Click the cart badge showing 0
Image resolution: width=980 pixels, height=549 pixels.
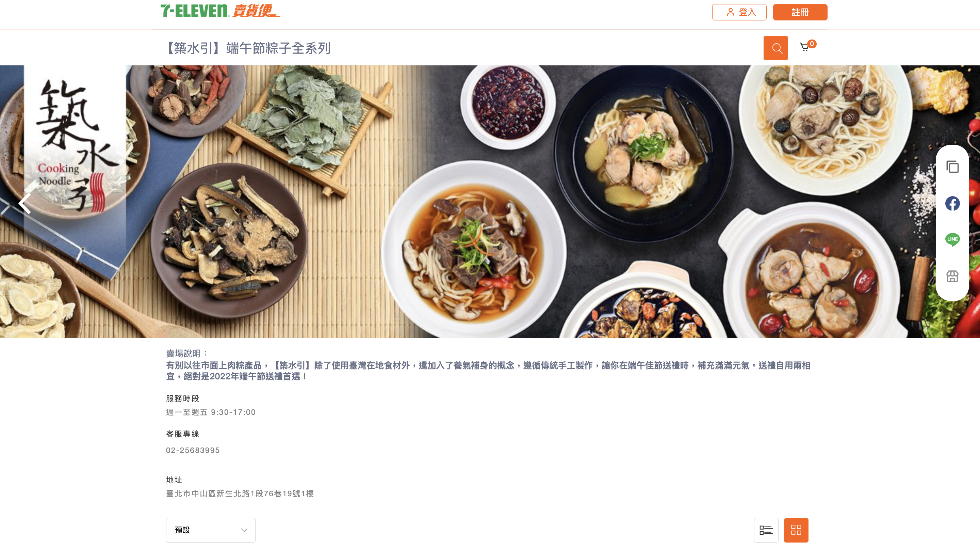click(812, 44)
